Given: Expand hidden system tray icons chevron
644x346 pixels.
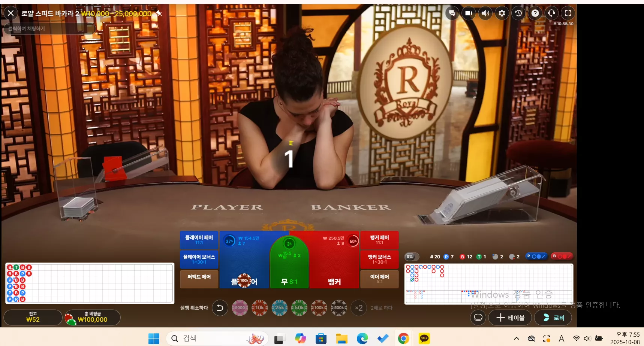Looking at the screenshot, I should click(517, 339).
